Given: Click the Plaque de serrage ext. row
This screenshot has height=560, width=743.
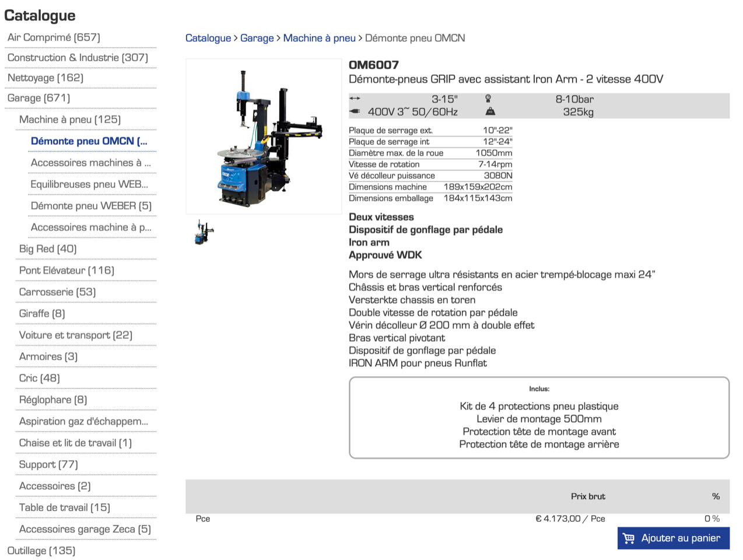Looking at the screenshot, I should point(430,131).
